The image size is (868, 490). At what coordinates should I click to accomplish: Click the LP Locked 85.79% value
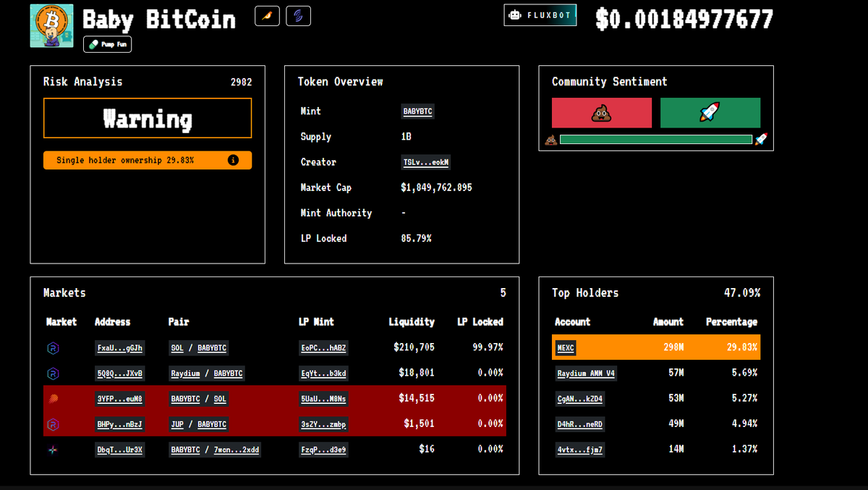click(416, 238)
